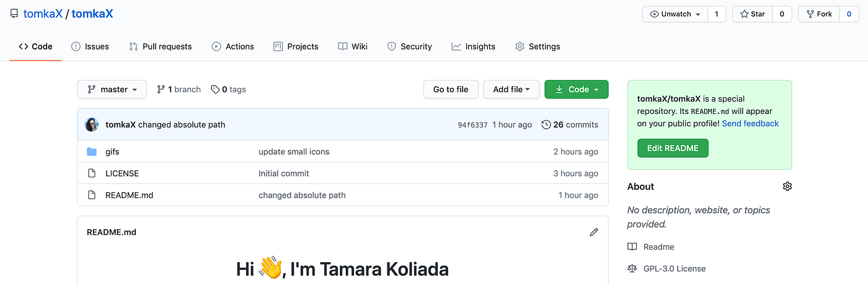The height and width of the screenshot is (285, 868).
Task: Expand the green Code download dropdown
Action: 576,89
